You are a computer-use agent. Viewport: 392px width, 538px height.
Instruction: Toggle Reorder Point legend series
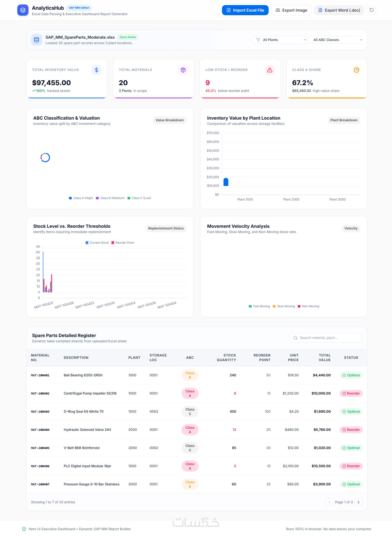tap(123, 243)
